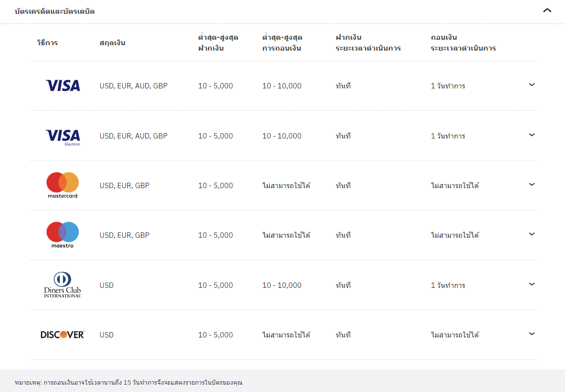Click the หมายเหตุ withdrawal note text
Image resolution: width=565 pixels, height=392 pixels.
129,382
